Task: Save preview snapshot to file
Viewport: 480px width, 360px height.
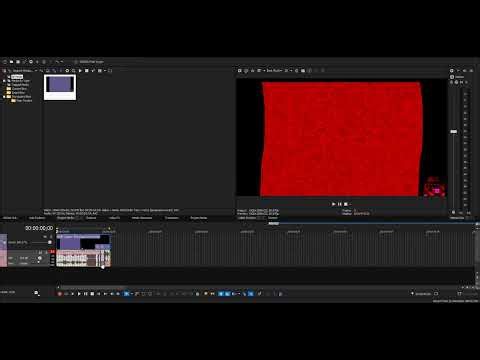Action: point(303,71)
